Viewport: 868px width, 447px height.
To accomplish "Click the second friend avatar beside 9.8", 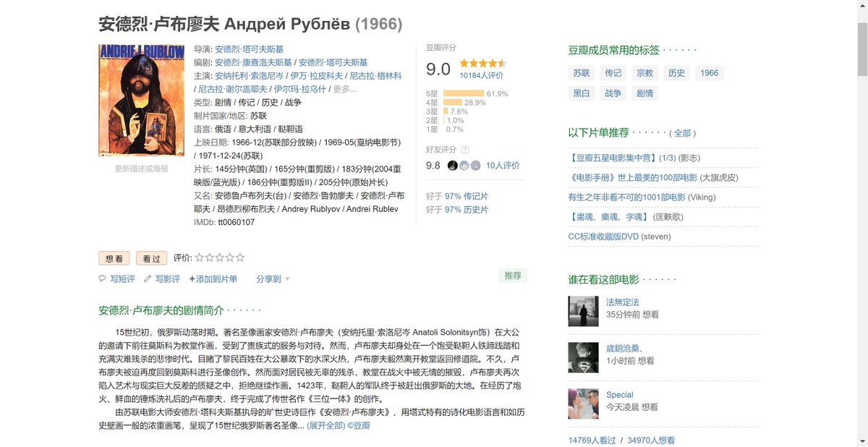I will [464, 166].
